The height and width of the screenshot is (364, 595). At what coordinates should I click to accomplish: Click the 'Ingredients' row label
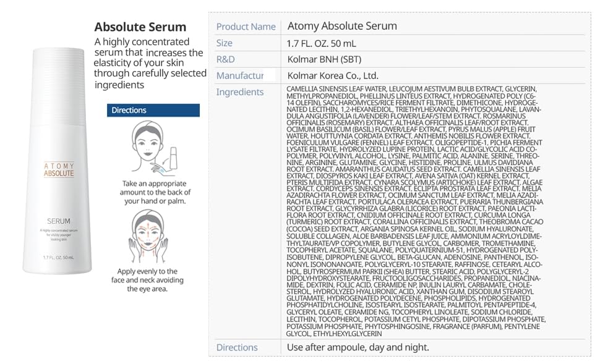tap(240, 92)
